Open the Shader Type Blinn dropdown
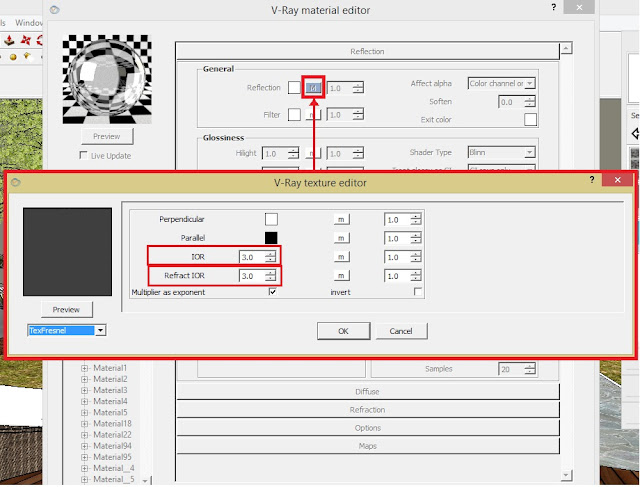Screen dimensions: 640x487 (530, 153)
